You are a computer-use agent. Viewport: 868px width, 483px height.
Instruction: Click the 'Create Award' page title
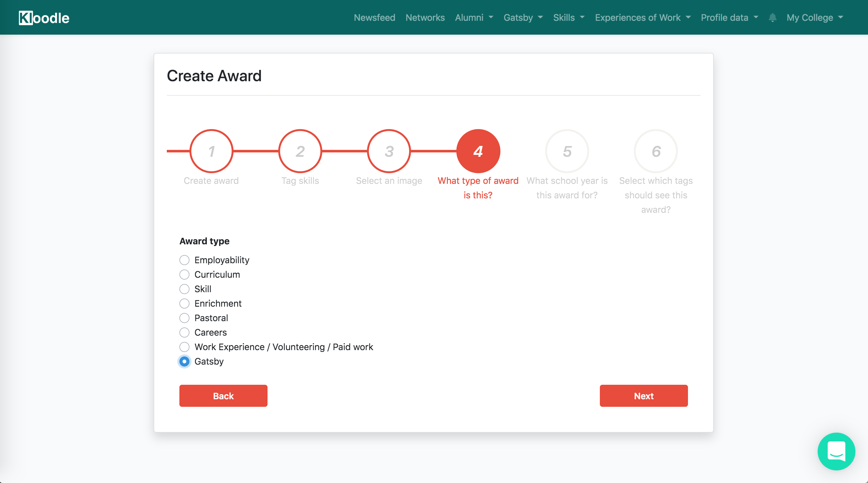click(x=214, y=76)
